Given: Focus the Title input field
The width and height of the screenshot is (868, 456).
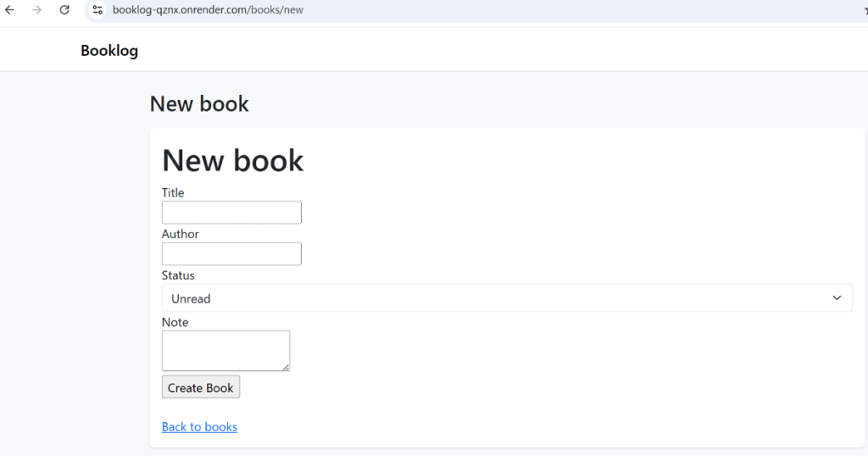Looking at the screenshot, I should coord(231,213).
